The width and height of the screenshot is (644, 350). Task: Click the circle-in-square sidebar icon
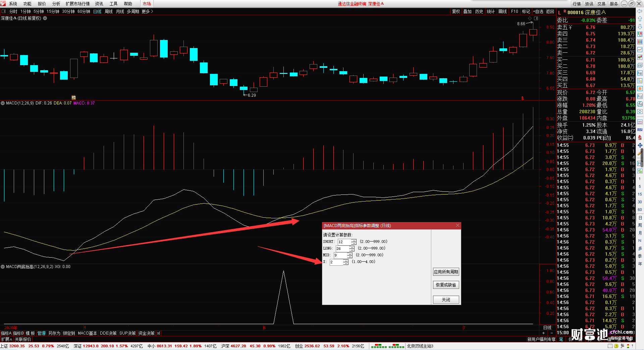tap(640, 112)
